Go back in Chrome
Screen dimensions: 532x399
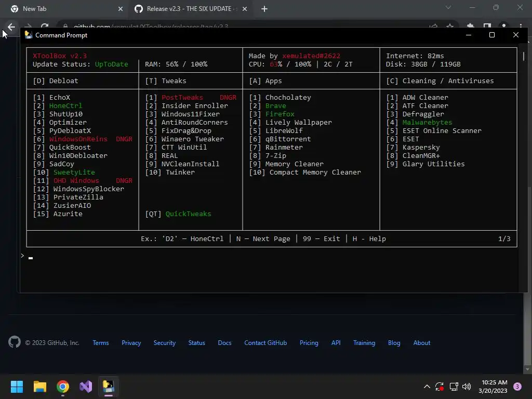[x=11, y=26]
